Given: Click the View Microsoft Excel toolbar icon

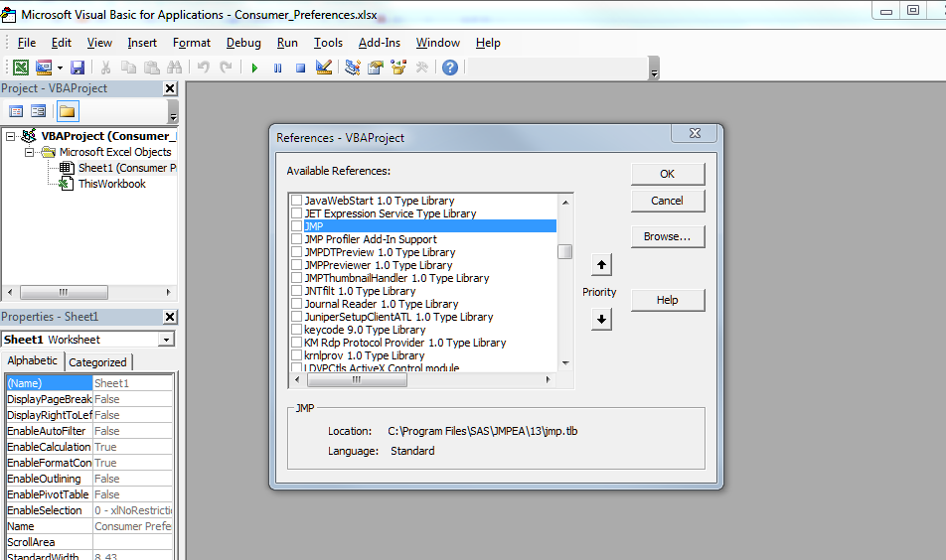Looking at the screenshot, I should (21, 68).
